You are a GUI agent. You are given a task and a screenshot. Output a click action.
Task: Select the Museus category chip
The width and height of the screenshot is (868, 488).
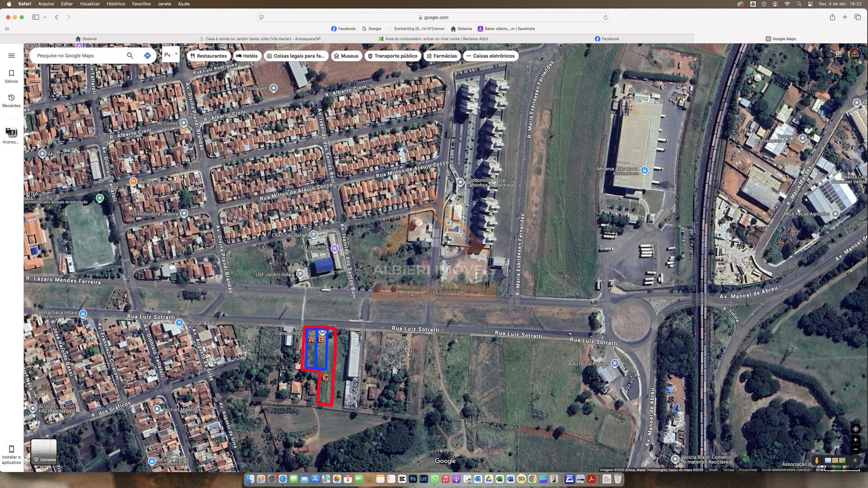(x=346, y=56)
